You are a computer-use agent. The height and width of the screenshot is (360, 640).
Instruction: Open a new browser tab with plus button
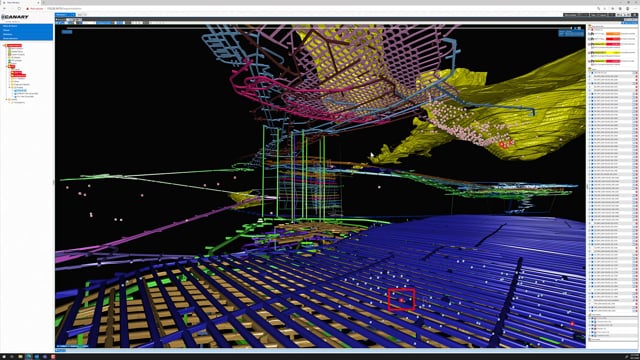point(43,2)
